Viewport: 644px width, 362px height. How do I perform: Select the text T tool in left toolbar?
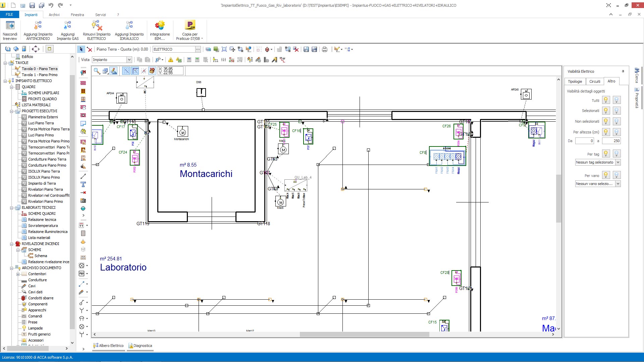tap(83, 184)
